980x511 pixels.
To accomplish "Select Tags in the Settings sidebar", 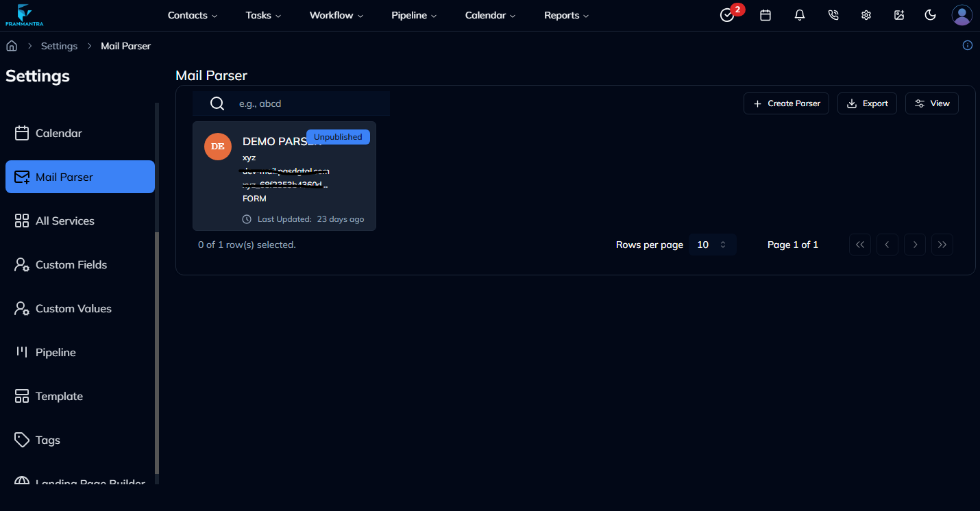I will (47, 440).
